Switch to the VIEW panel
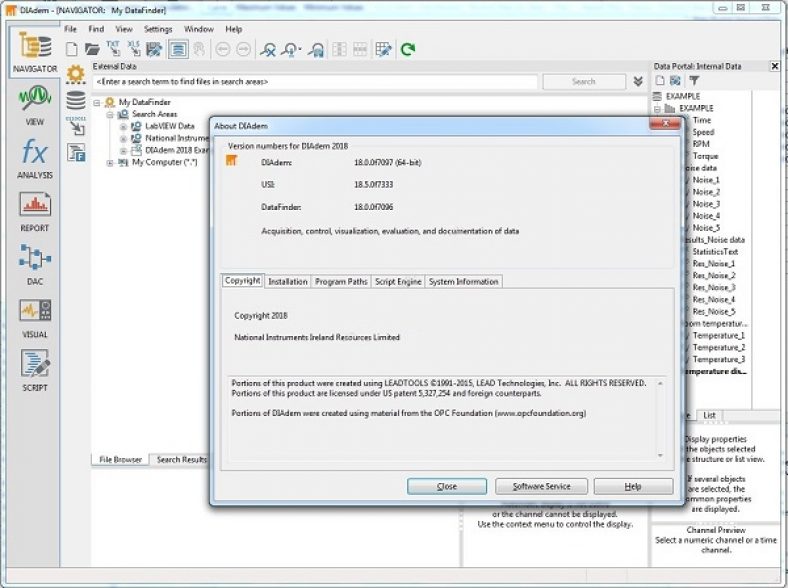 click(34, 104)
